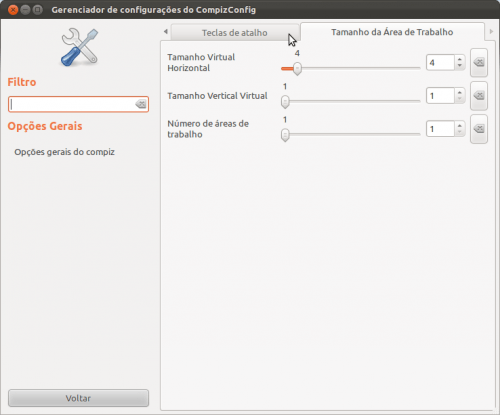Go back with the Voltar button
Screen dimensions: 500x415
tap(78, 398)
